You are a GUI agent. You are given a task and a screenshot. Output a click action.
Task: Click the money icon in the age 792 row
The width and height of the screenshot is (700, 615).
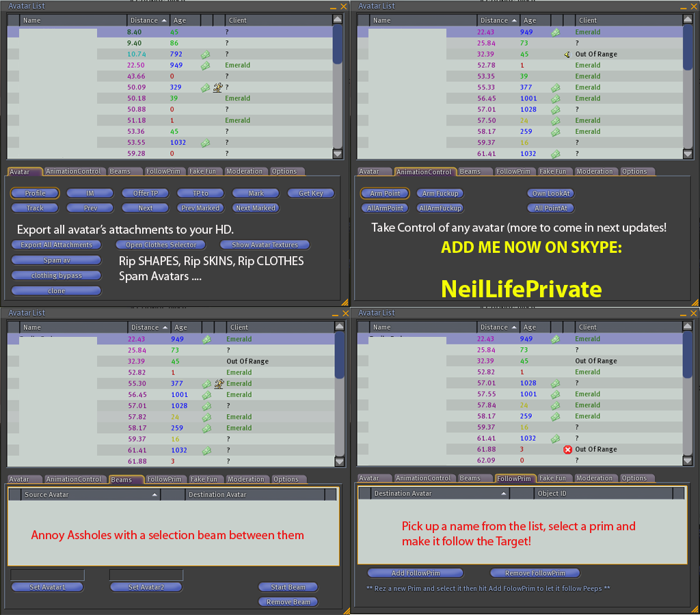pyautogui.click(x=205, y=55)
